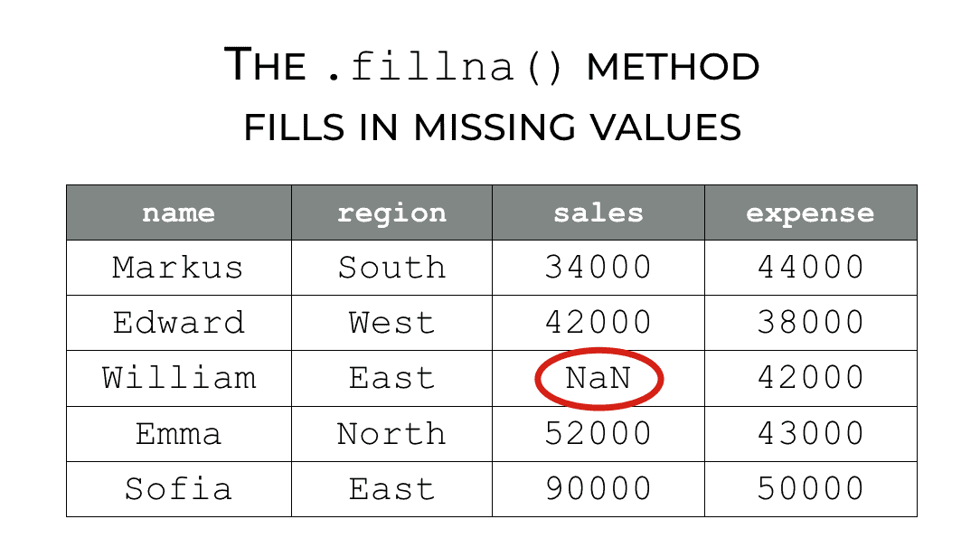Click the South region cell
Screen dimensions: 980x557
pyautogui.click(x=391, y=268)
